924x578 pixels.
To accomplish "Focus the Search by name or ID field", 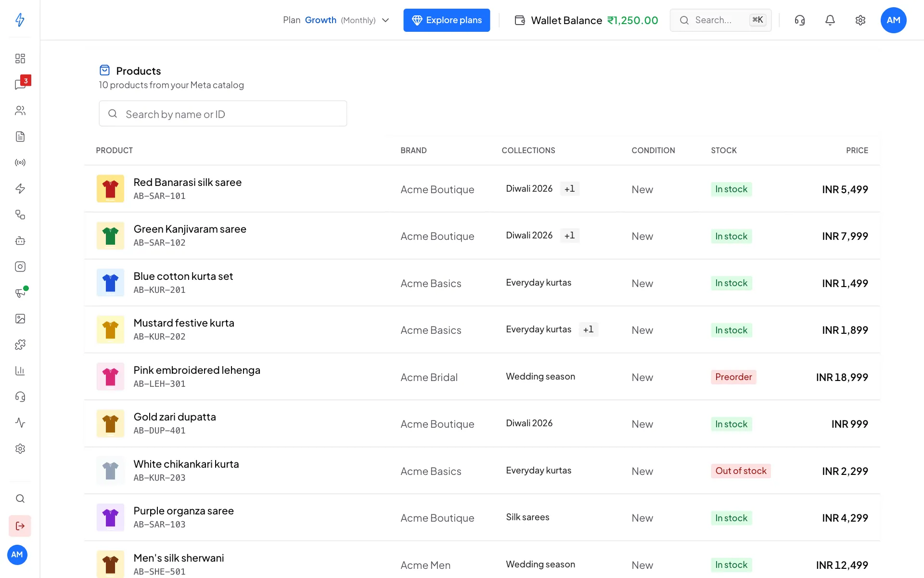I will coord(223,114).
